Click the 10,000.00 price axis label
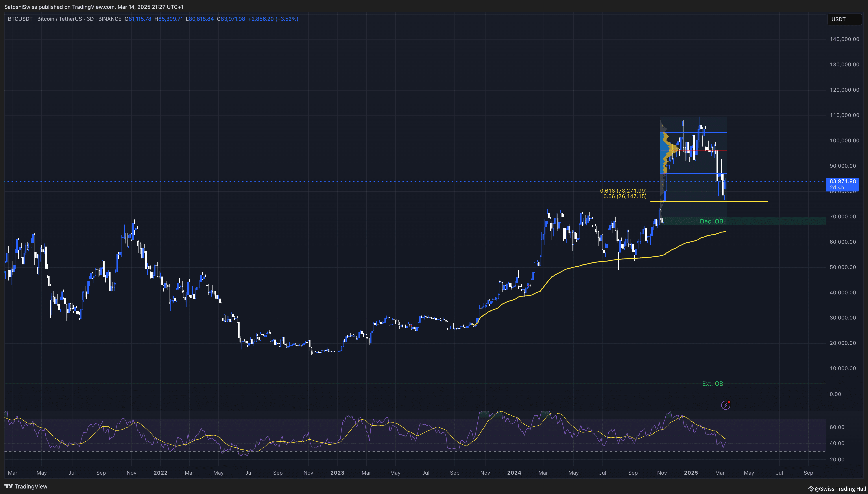 [x=843, y=368]
